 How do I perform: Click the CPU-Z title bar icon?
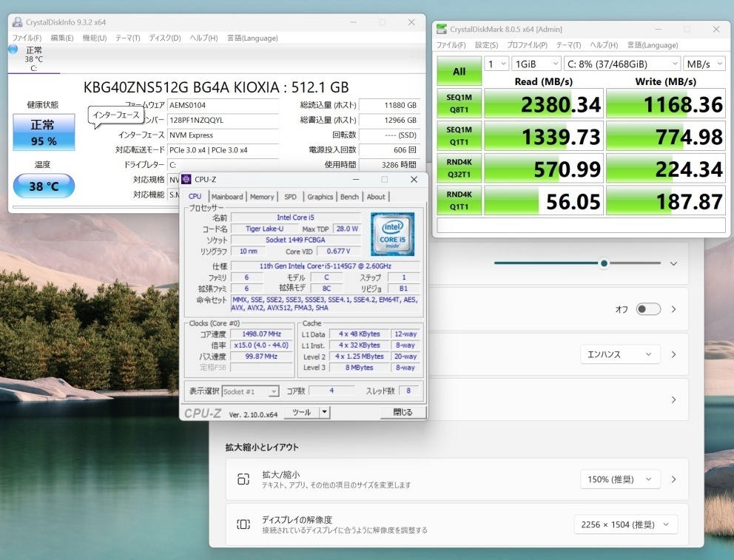pos(186,179)
